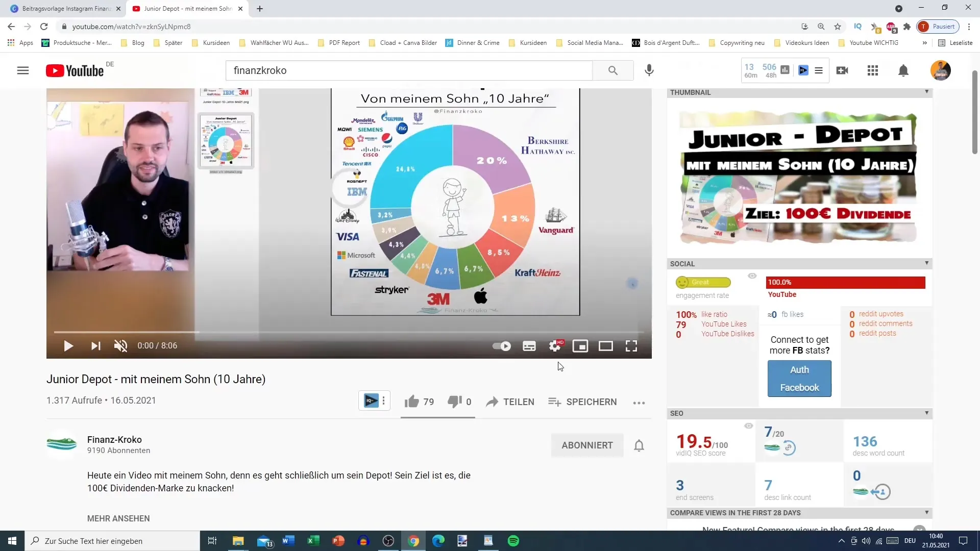Open PDF Report bookmark folder

tap(339, 43)
